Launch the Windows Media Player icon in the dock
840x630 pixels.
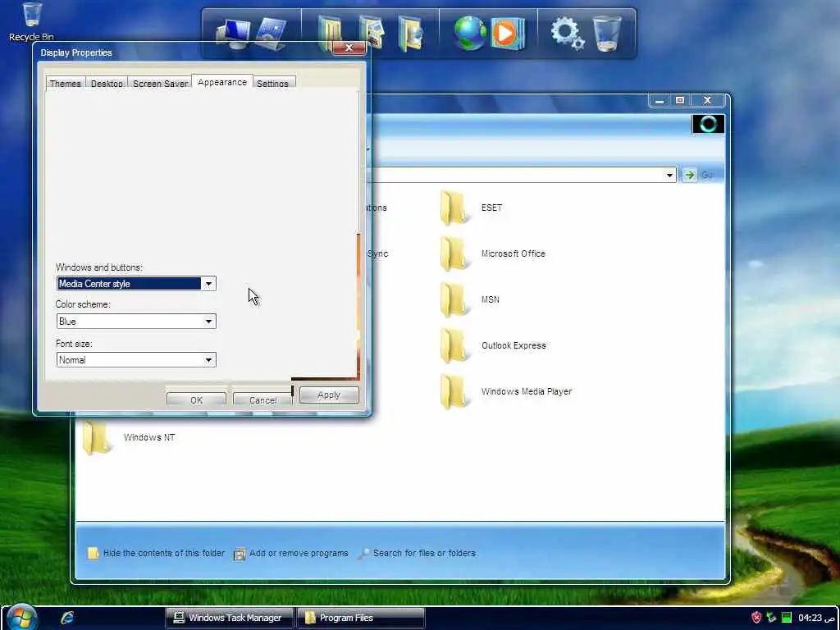tap(507, 33)
